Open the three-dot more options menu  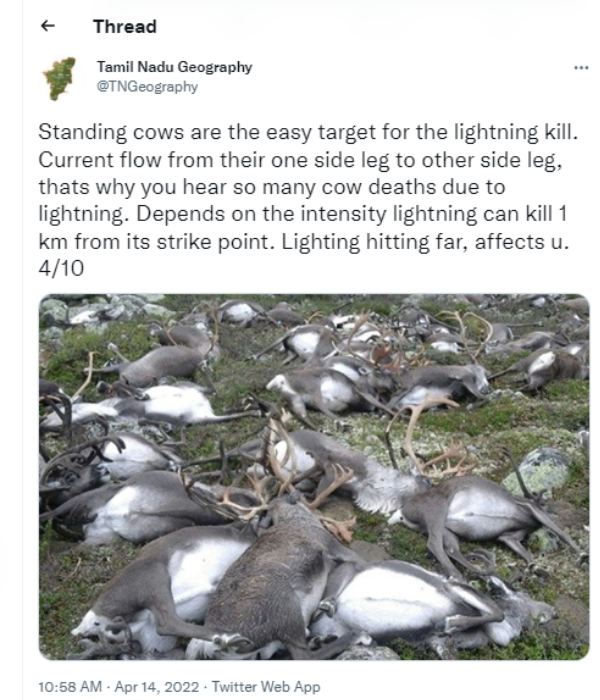click(581, 68)
